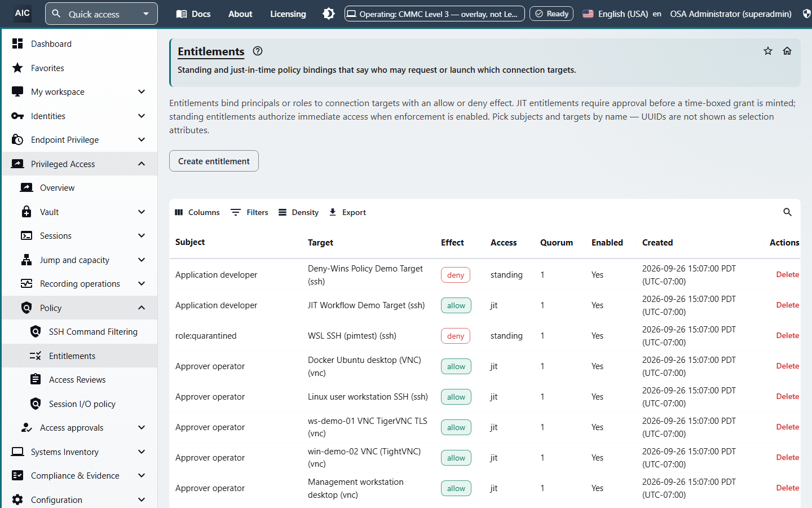The image size is (812, 508).
Task: Open the table search magnifier
Action: coord(788,212)
